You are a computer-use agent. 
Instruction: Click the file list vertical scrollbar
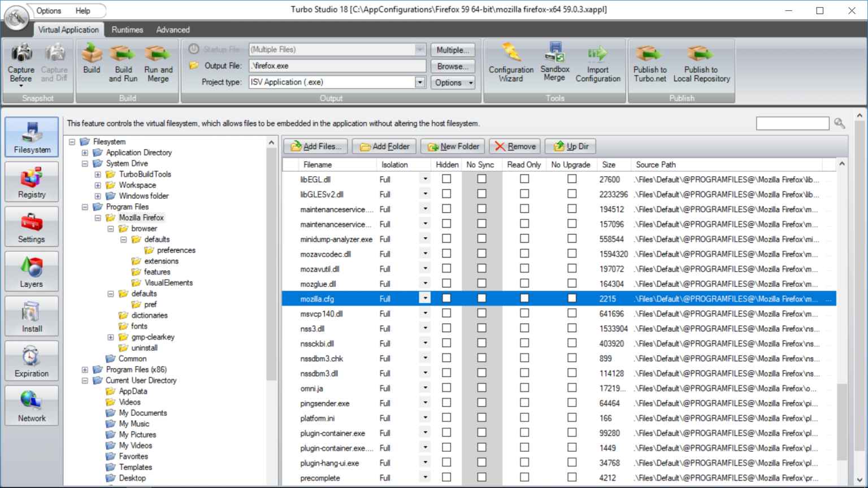pyautogui.click(x=842, y=322)
